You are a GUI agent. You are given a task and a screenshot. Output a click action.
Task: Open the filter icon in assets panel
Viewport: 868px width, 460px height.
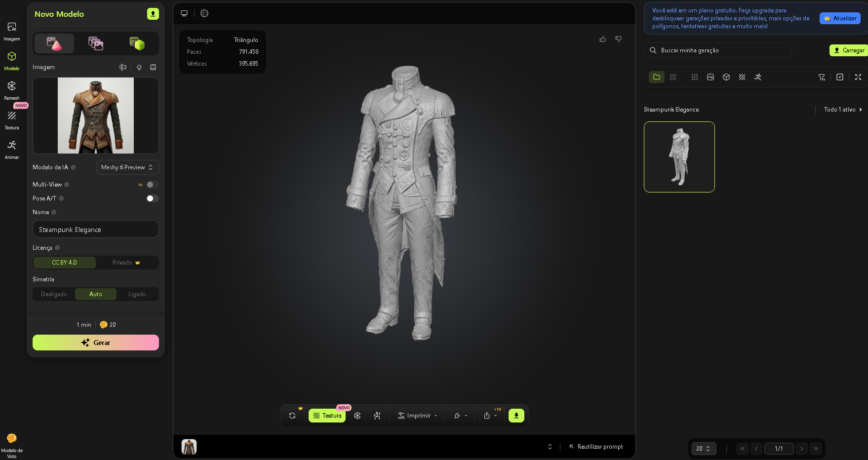(x=822, y=77)
